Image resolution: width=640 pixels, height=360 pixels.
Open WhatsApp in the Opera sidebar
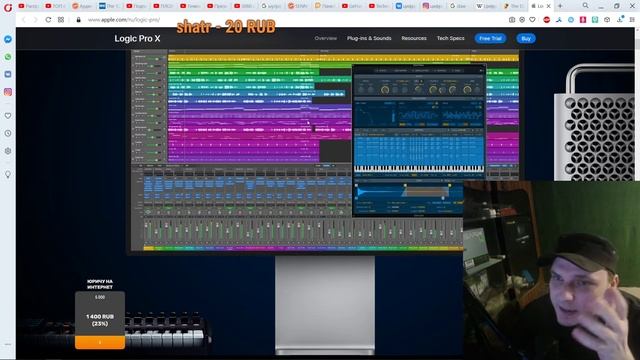[8, 57]
